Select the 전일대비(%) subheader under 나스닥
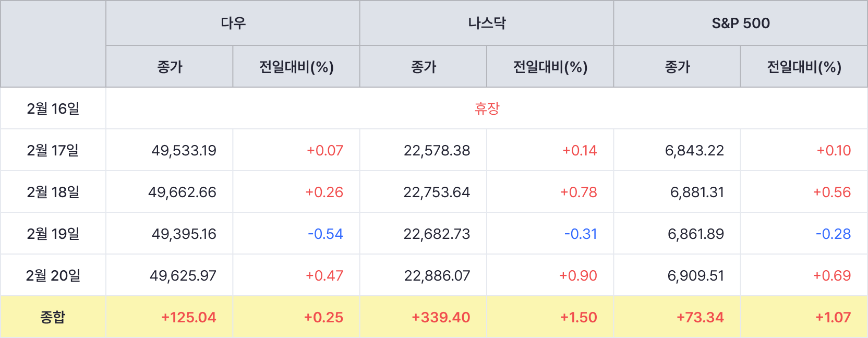The height and width of the screenshot is (338, 868). (x=550, y=67)
